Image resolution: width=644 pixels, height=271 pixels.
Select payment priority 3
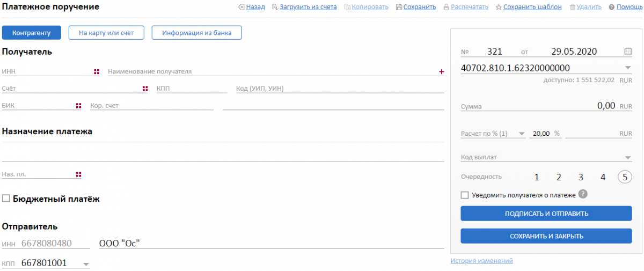pos(581,177)
